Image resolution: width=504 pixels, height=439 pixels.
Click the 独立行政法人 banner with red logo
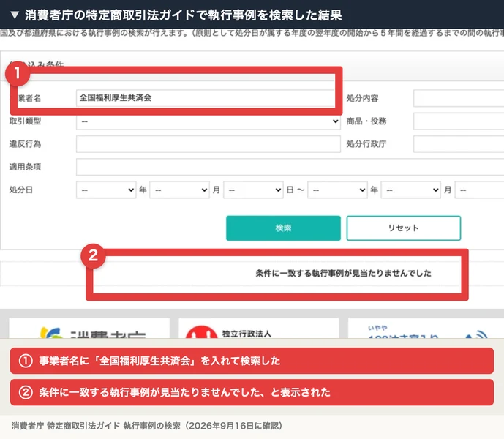pos(259,328)
